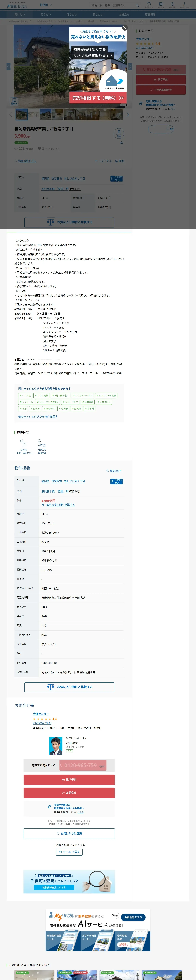Show previous photo with main gallery left arrow

pos(8,67)
